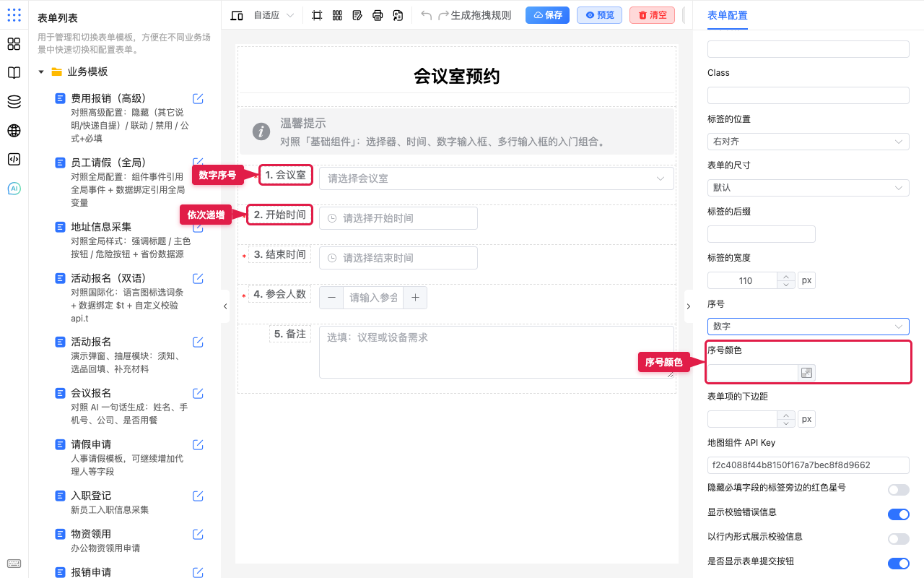Toggle hiding red asterisk on required labels
Viewport: 924px width, 578px height.
[x=898, y=490]
